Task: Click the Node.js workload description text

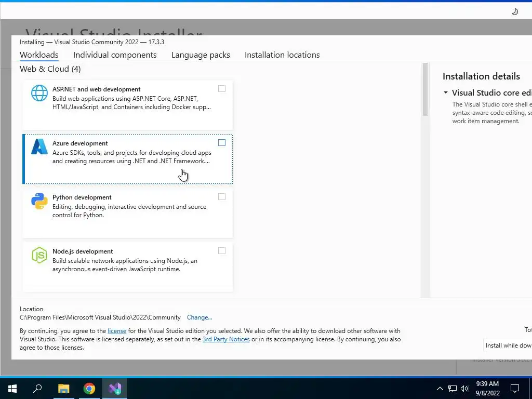Action: (125, 264)
